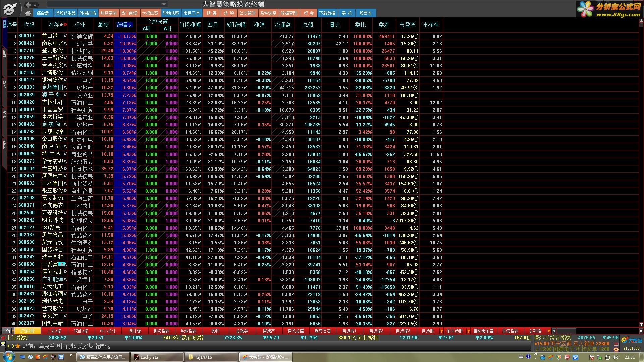Image resolution: width=644 pixels, height=362 pixels.
Task: Select stock row 营口港
Action: coord(225,36)
